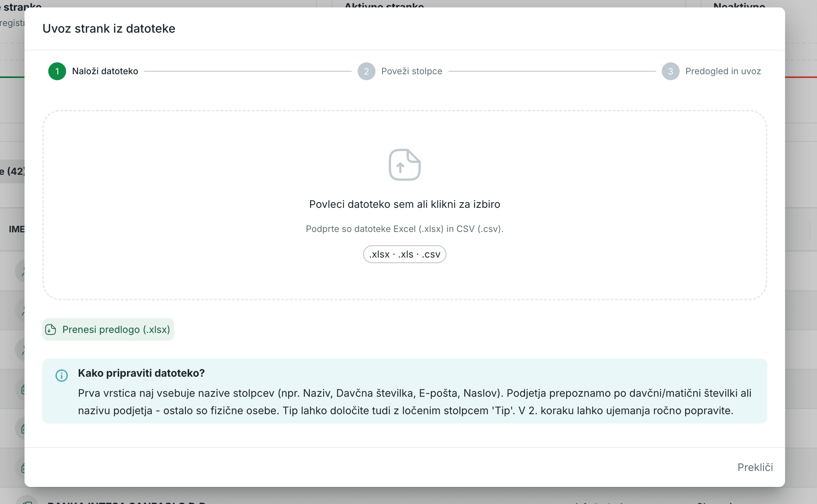Select step 2 Poveži stolpce
This screenshot has width=817, height=504.
(400, 71)
